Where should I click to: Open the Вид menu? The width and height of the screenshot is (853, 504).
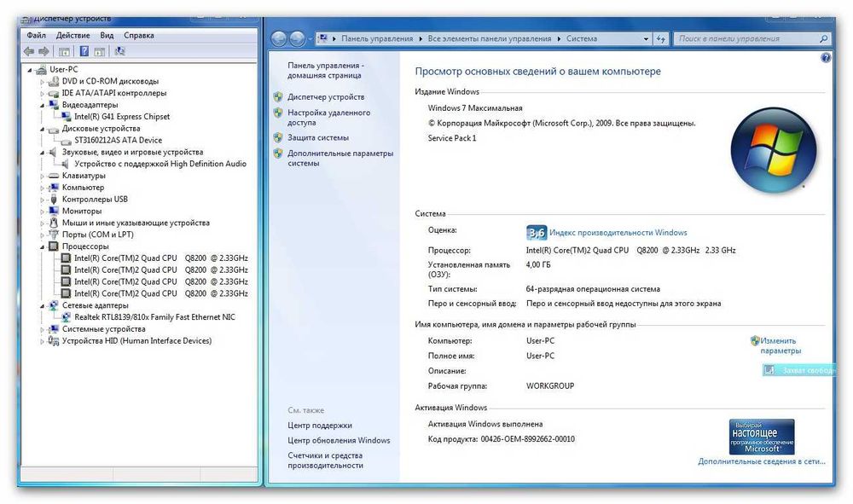tap(107, 35)
